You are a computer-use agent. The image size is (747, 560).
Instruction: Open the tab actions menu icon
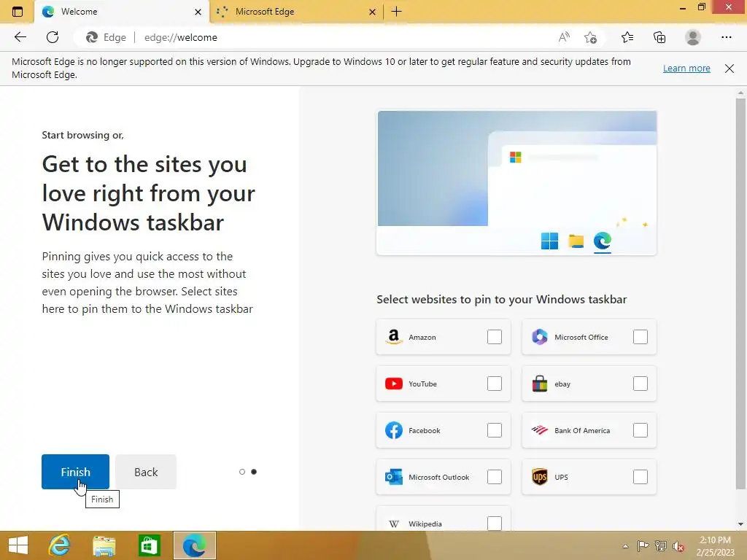18,12
